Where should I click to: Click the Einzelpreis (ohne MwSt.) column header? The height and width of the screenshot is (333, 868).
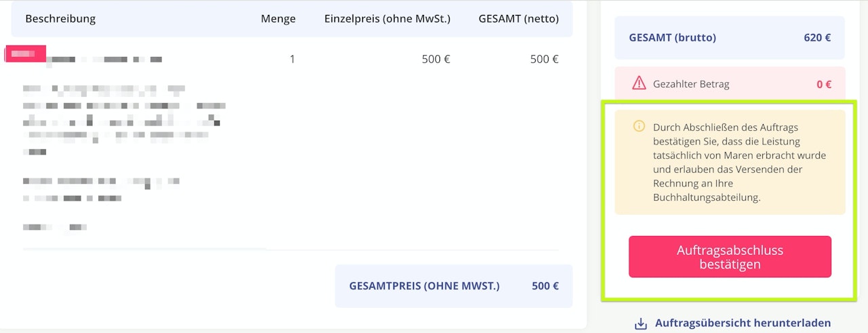click(387, 19)
